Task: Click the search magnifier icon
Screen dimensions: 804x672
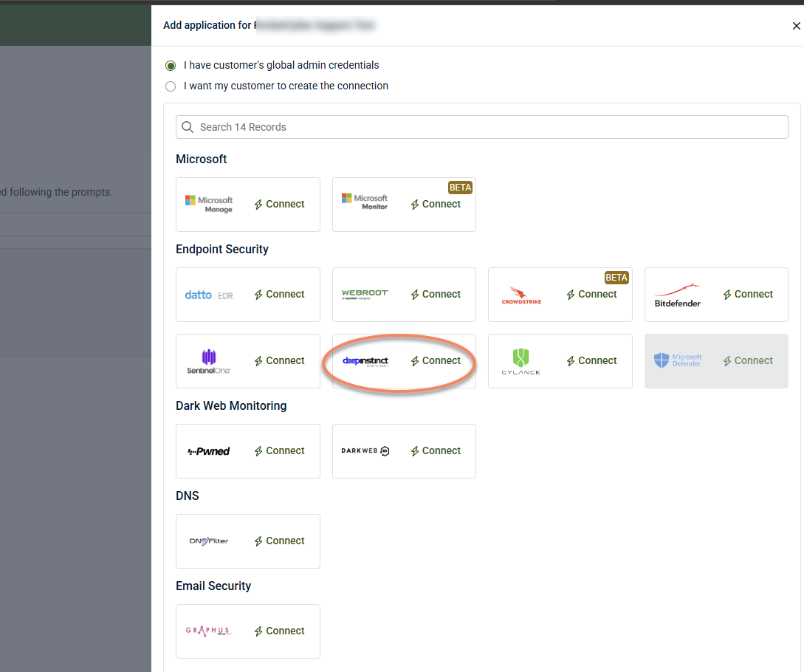Action: [188, 127]
